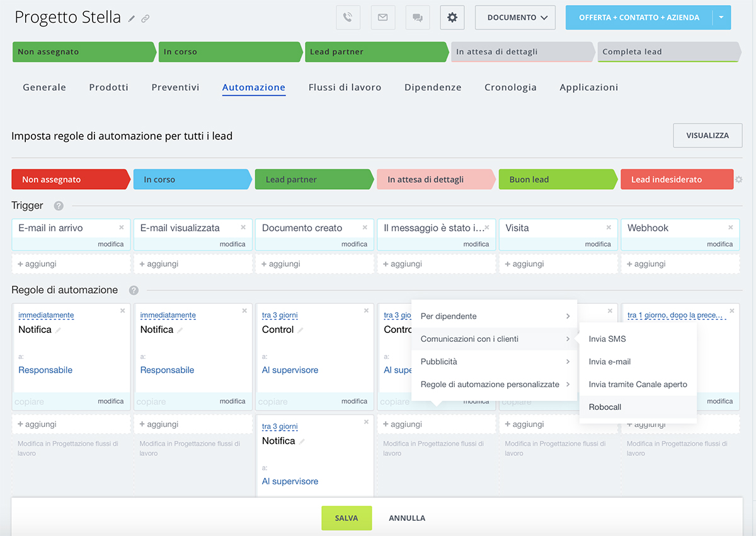Open the DOCUMENTO dropdown
The width and height of the screenshot is (756, 536).
click(515, 18)
